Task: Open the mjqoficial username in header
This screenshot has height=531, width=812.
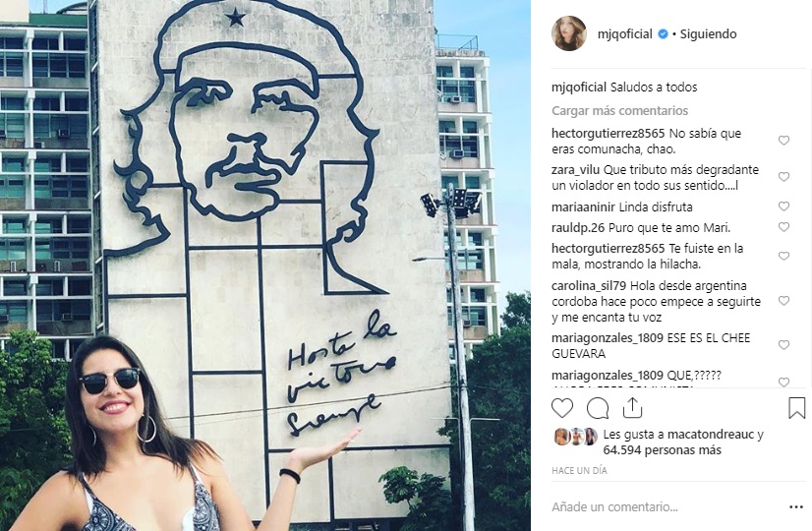Action: pyautogui.click(x=624, y=34)
